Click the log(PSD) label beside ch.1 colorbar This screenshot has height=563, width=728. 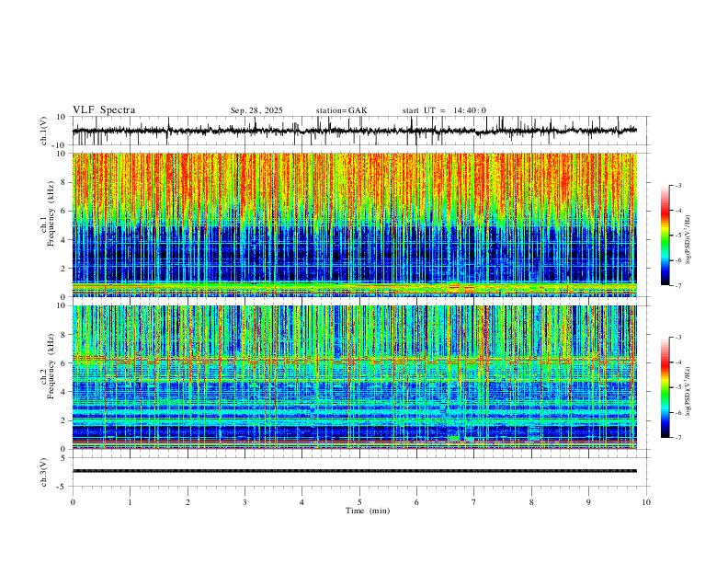pos(688,240)
